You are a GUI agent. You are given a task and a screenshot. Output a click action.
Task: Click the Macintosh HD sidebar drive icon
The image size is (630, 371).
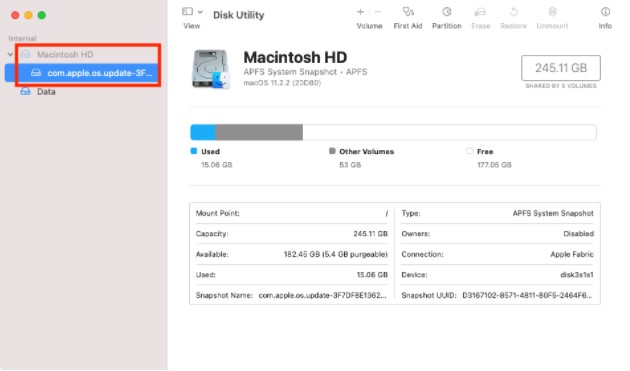[25, 54]
